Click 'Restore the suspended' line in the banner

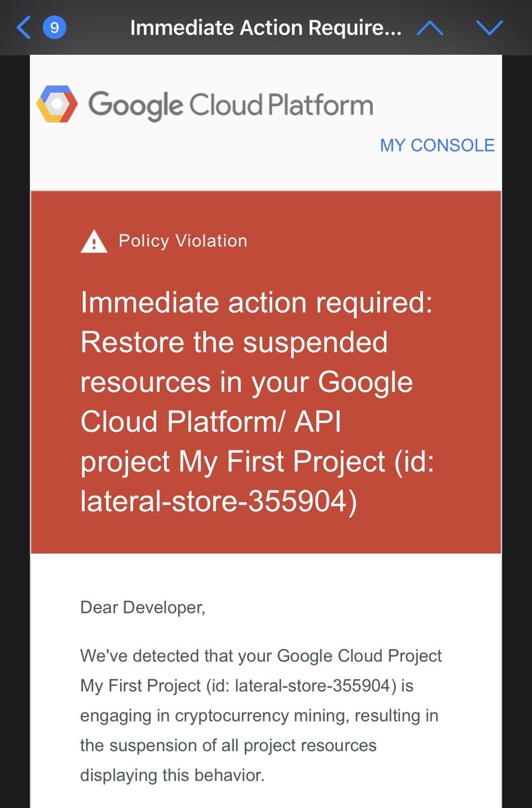234,343
